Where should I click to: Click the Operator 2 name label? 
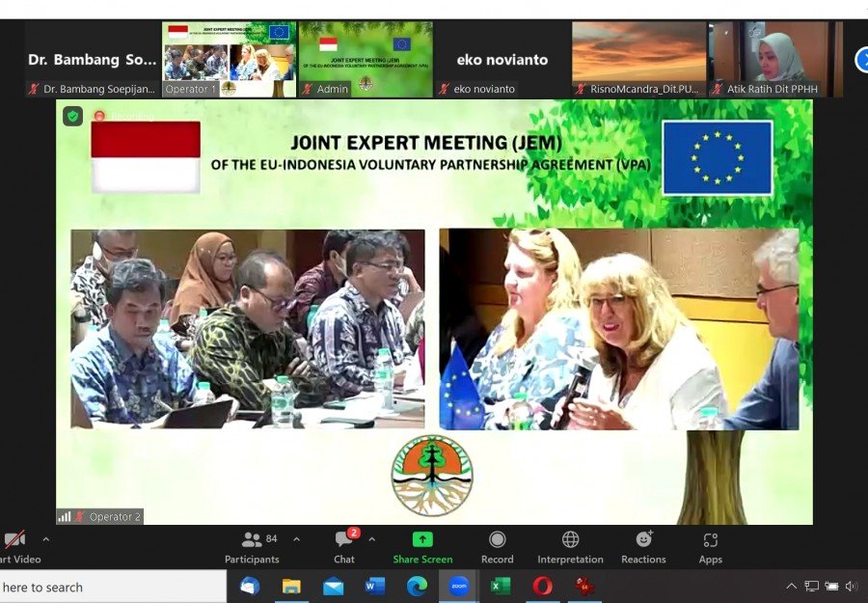coord(115,516)
